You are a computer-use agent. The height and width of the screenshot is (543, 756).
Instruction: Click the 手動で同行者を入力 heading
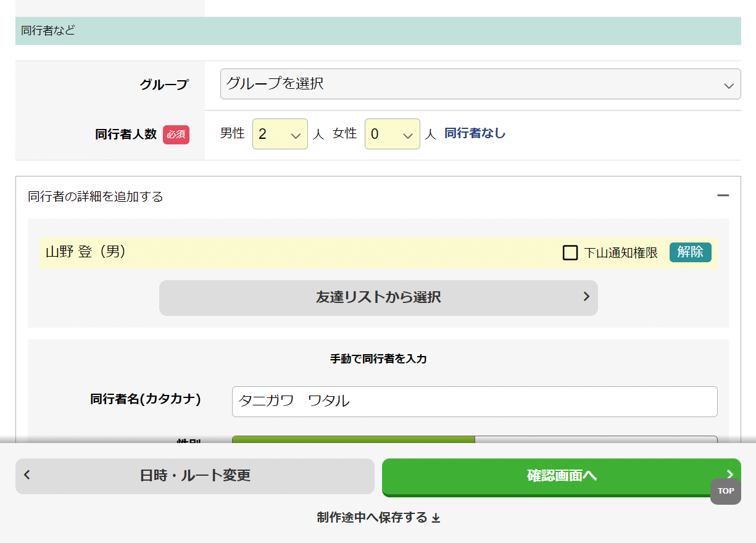point(378,359)
